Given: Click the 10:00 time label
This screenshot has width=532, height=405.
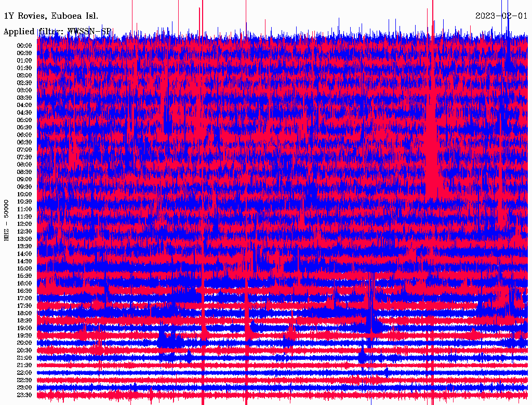Looking at the screenshot, I should click(24, 194).
